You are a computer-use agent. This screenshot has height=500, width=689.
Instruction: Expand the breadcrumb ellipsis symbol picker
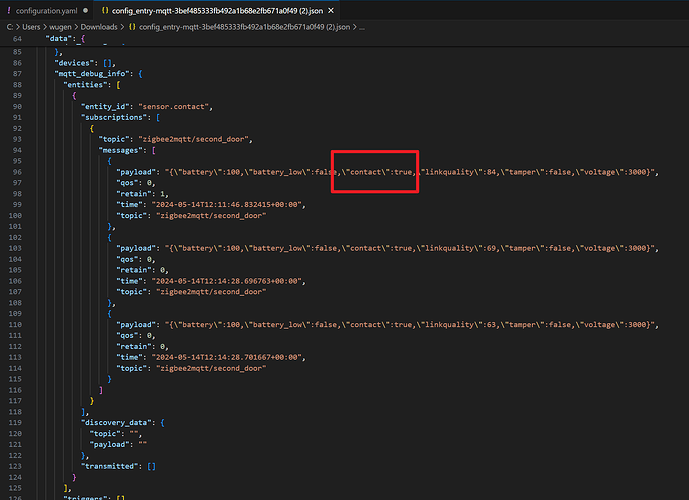pos(362,27)
